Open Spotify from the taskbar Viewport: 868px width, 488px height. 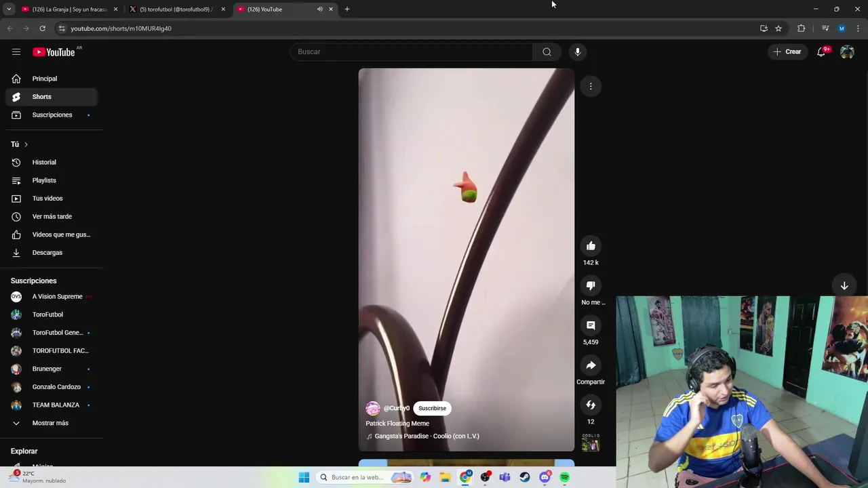(565, 477)
